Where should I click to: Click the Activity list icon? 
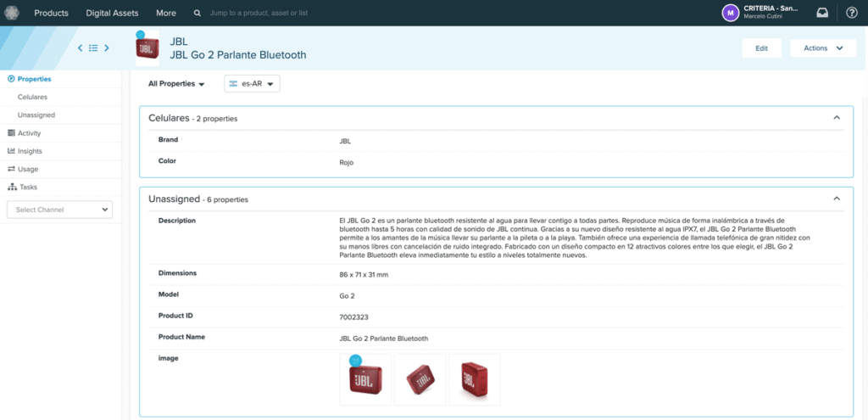(x=11, y=133)
